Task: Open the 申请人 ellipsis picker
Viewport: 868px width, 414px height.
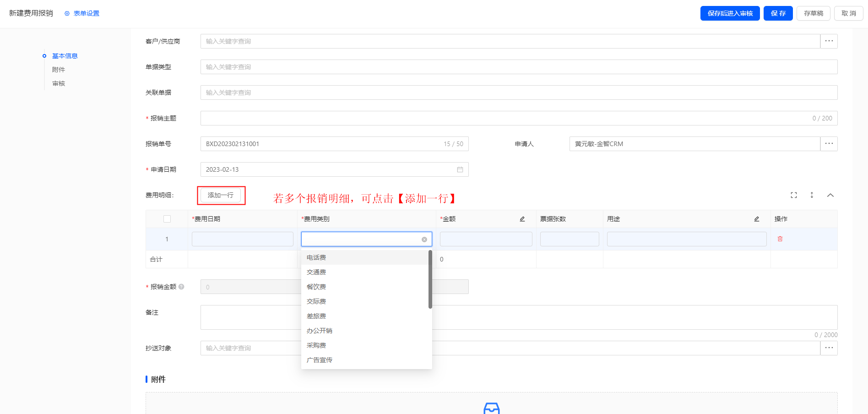Action: tap(829, 144)
